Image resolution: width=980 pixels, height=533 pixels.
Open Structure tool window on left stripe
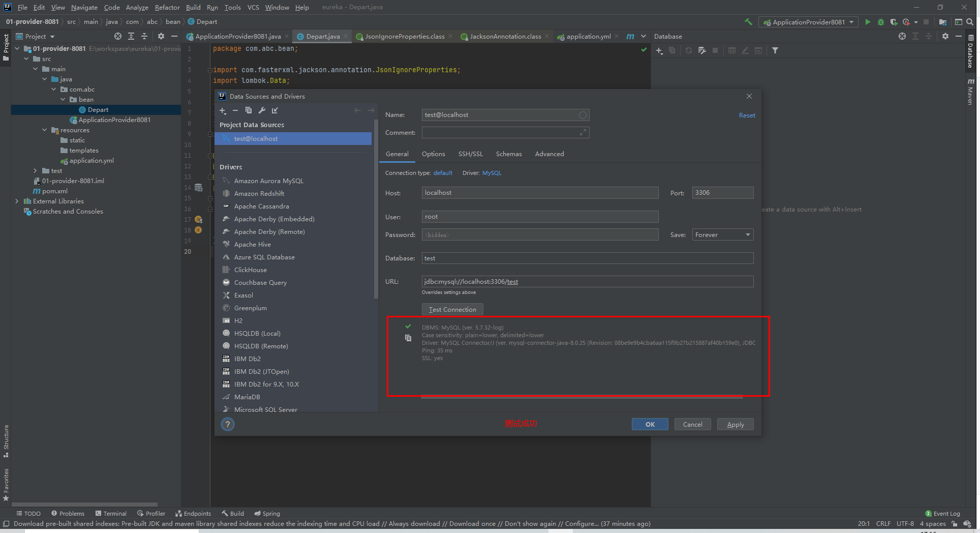pyautogui.click(x=6, y=440)
